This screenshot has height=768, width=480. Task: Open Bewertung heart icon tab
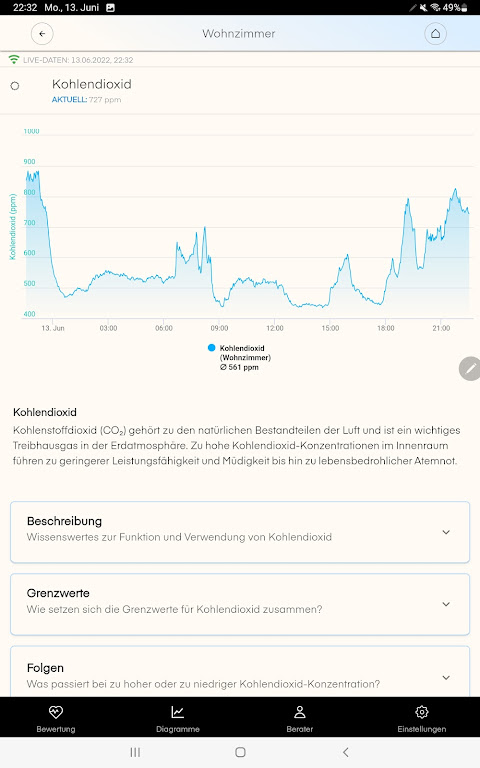coord(56,718)
